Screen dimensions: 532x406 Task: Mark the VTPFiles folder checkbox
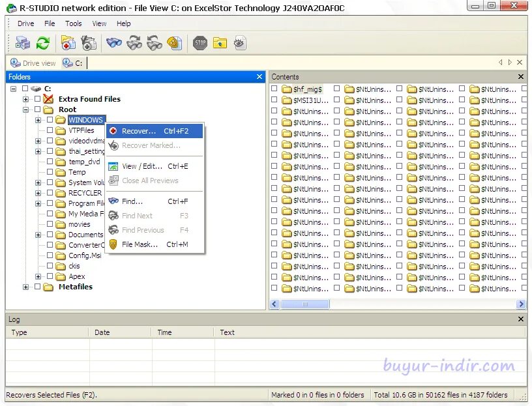[x=50, y=130]
